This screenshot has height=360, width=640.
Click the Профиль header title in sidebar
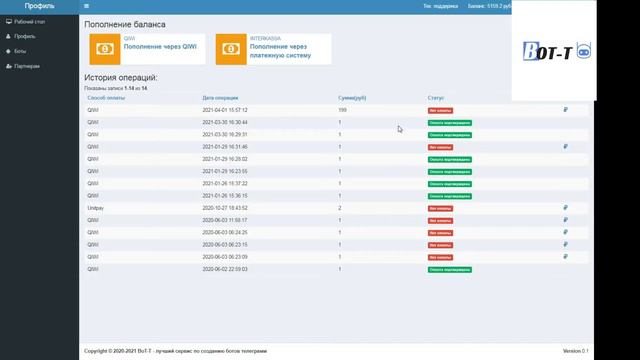[x=39, y=6]
